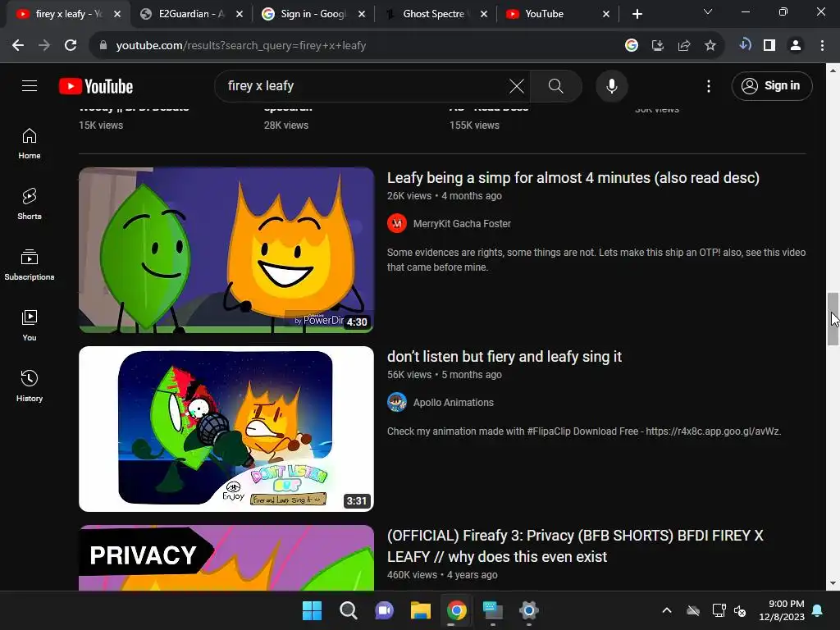Viewport: 840px width, 630px height.
Task: Click Apollo Animations channel avatar
Action: (397, 402)
